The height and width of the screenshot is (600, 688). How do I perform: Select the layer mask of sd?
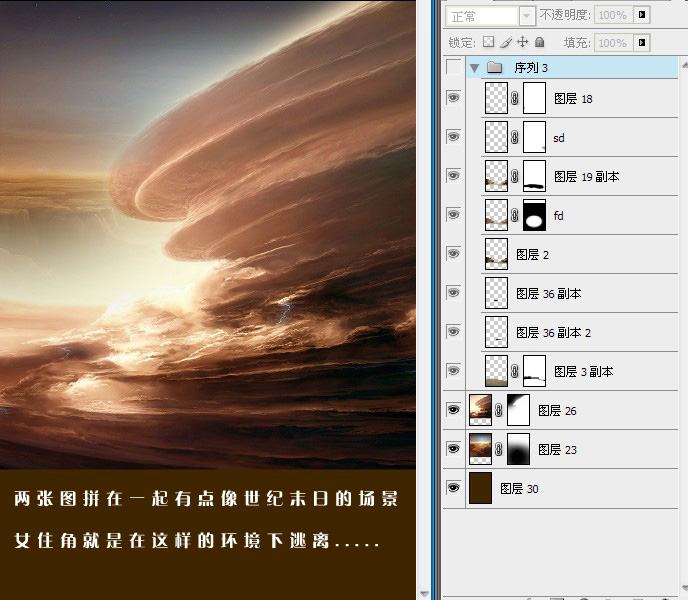(534, 137)
